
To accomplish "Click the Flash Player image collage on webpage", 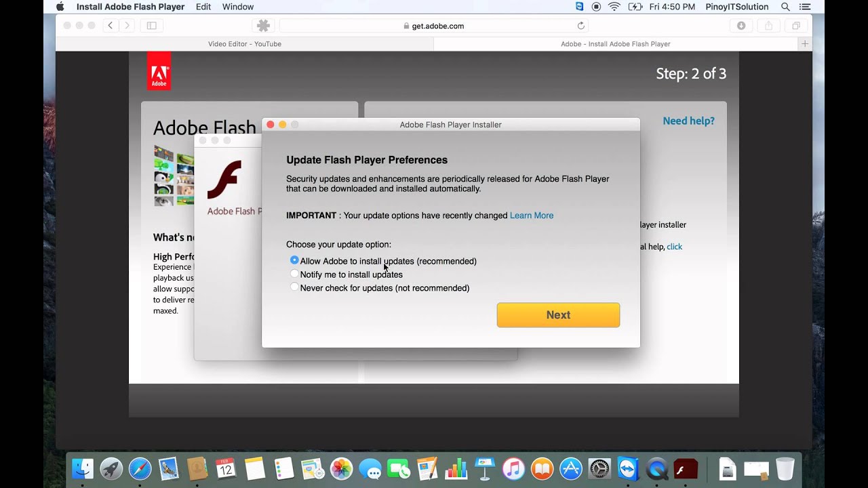I will point(174,176).
